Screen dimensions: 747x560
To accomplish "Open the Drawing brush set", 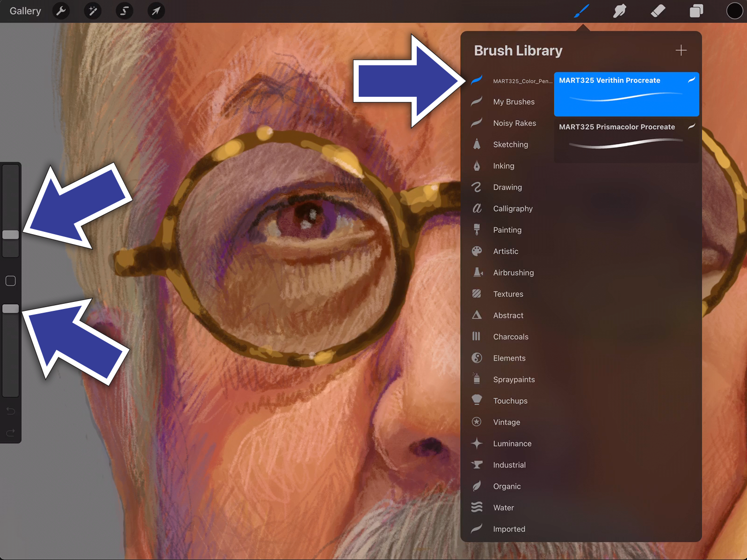I will tap(511, 187).
